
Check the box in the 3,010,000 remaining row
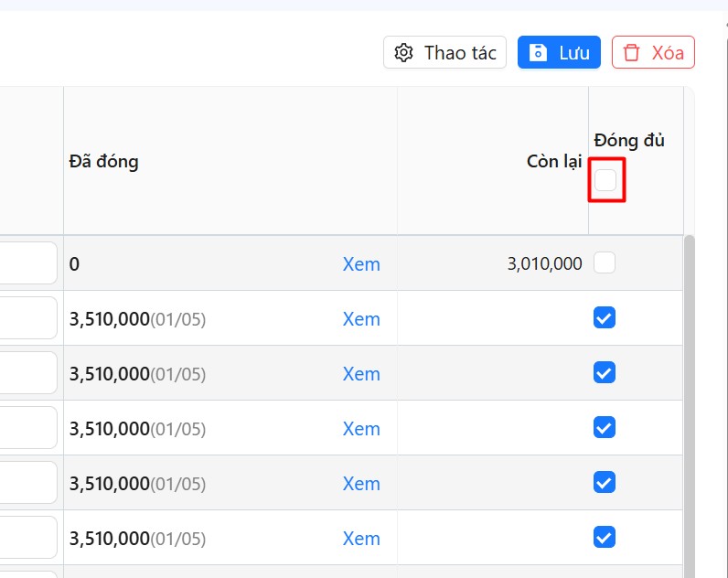(605, 263)
